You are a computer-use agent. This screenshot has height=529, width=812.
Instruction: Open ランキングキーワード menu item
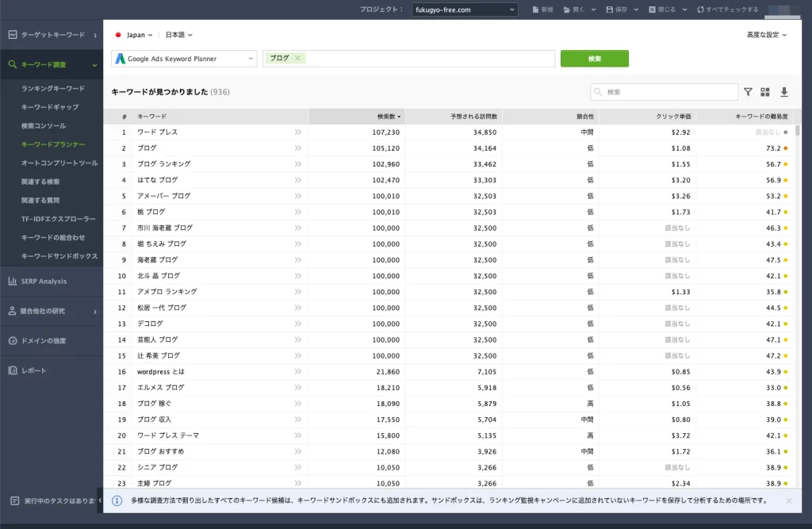click(53, 89)
